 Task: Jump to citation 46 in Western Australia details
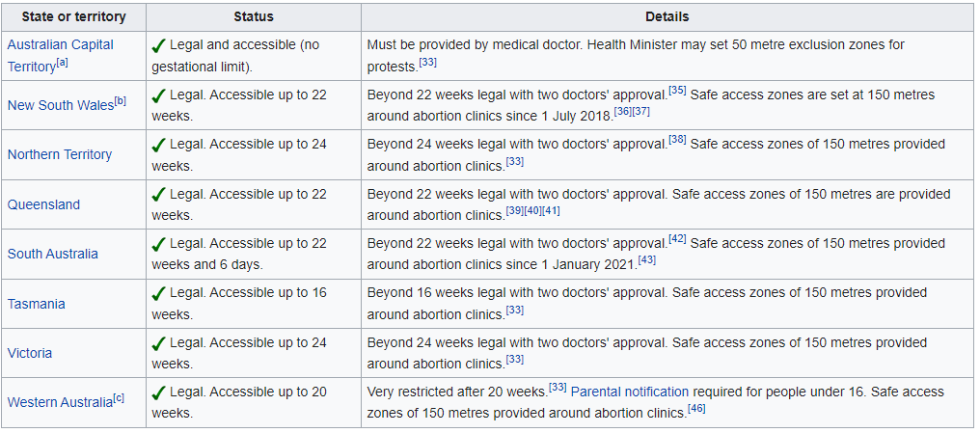click(696, 409)
